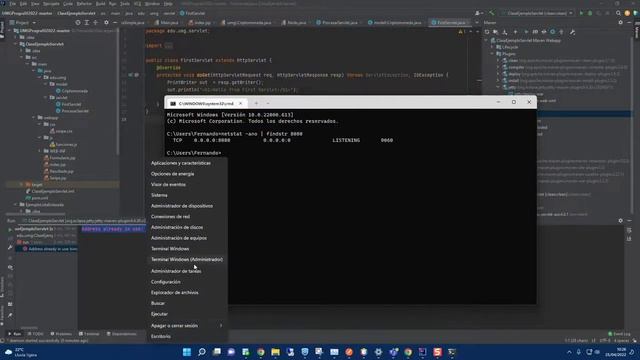Open Terminal Windows (Administrador) from context menu

[187, 259]
